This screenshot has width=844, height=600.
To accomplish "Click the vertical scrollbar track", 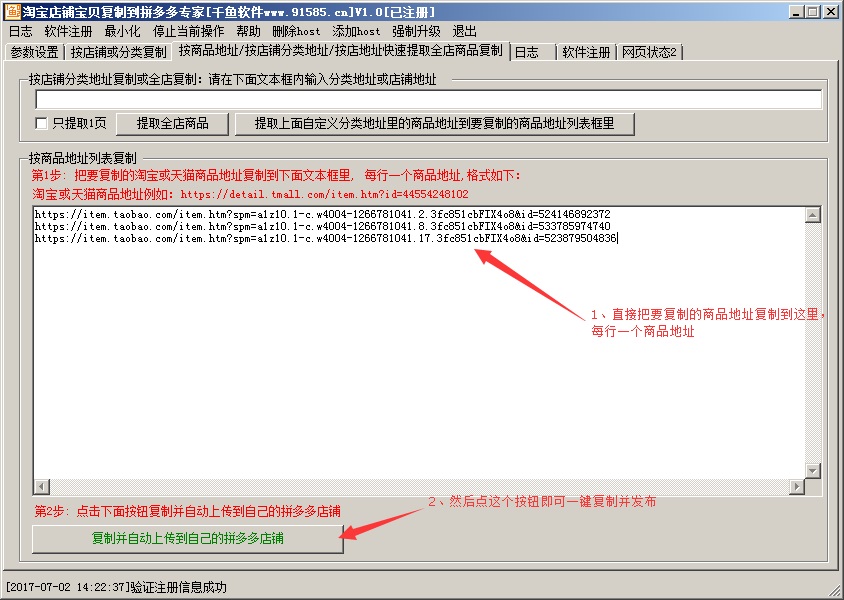I will coord(813,342).
